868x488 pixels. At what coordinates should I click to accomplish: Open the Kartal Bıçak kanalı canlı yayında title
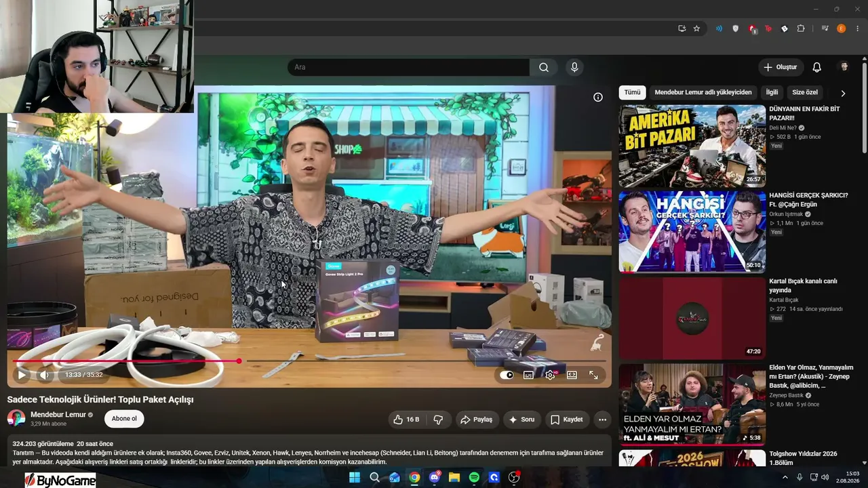[803, 285]
